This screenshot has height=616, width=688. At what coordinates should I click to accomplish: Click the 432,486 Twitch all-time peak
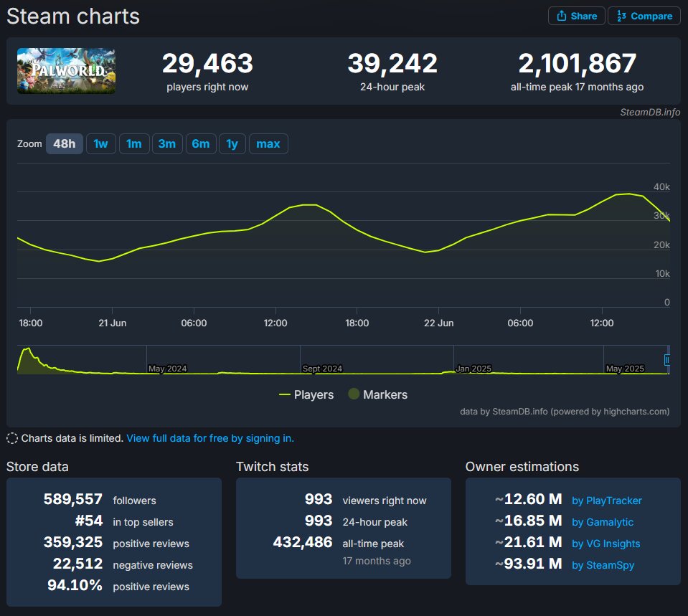point(303,542)
